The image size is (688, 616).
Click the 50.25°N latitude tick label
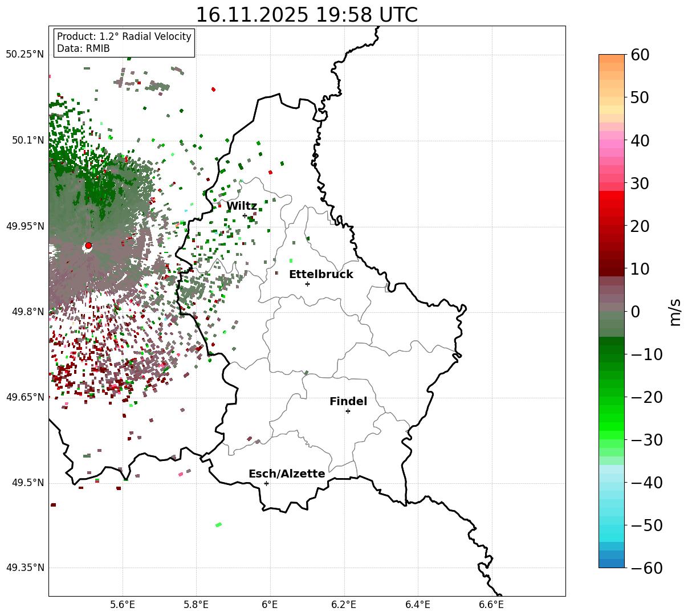click(x=25, y=55)
